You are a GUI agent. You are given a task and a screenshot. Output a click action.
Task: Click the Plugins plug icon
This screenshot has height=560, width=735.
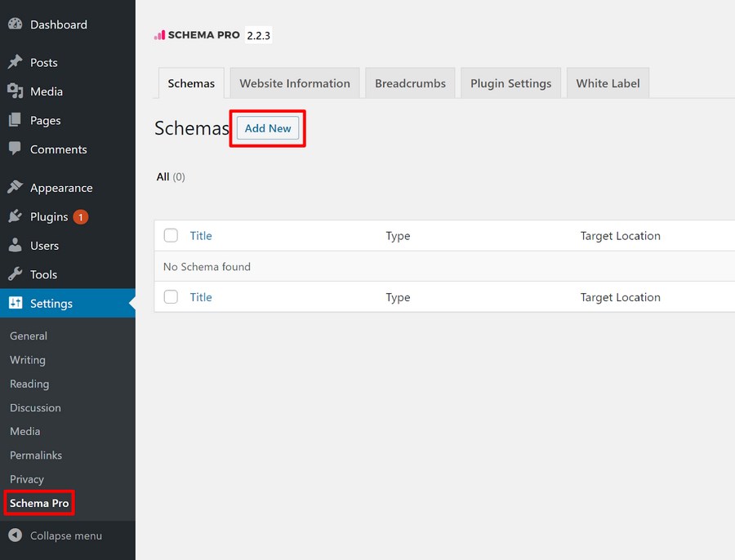click(15, 216)
